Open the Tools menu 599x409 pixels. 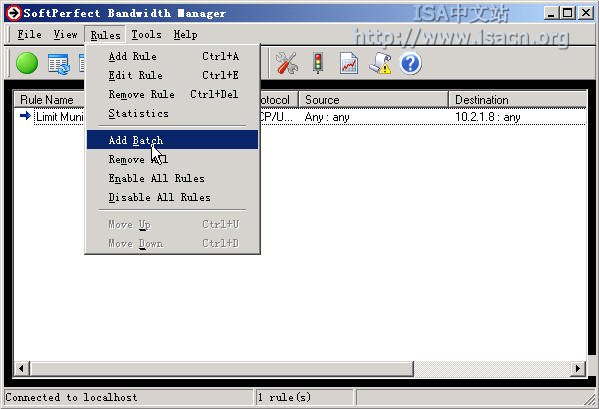pyautogui.click(x=146, y=35)
